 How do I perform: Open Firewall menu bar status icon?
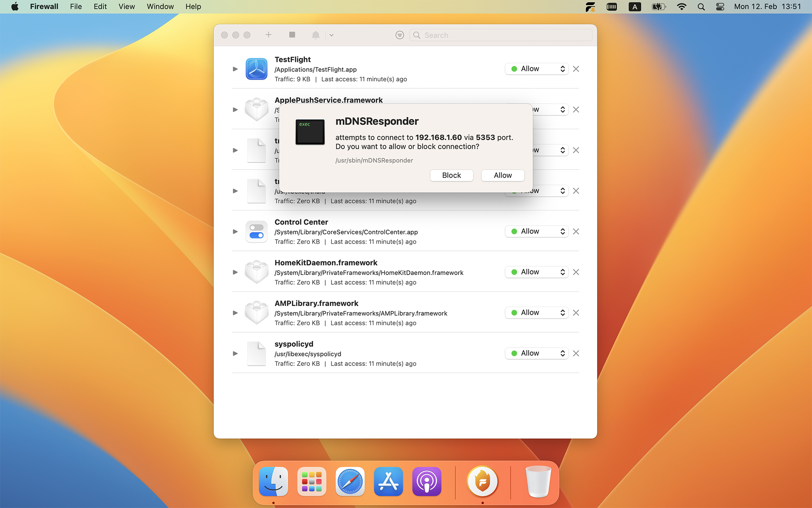[x=590, y=7]
